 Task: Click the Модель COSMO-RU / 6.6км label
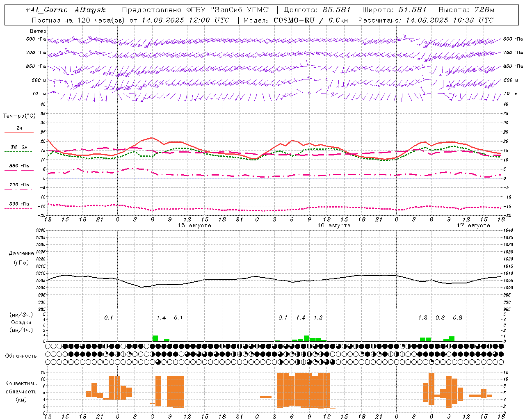(x=295, y=20)
